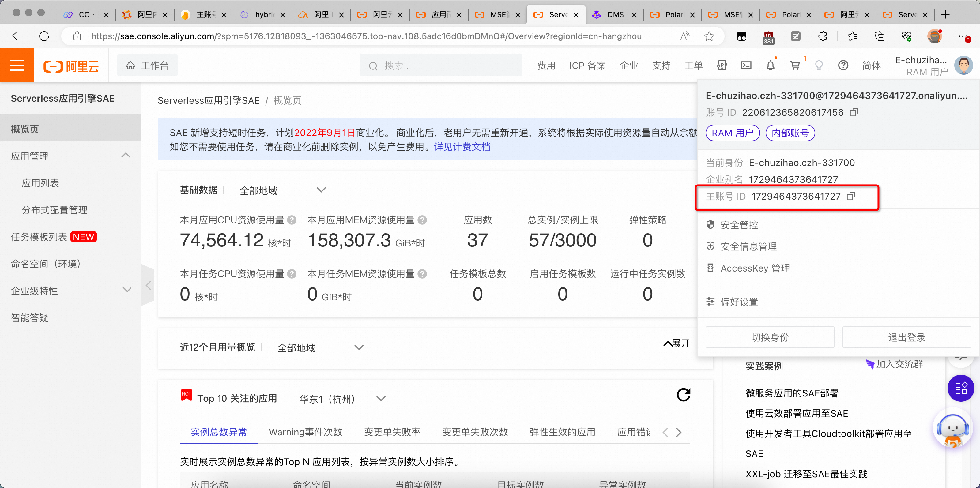This screenshot has height=488, width=980.
Task: Open 安全管控 in account menu
Action: coord(739,225)
